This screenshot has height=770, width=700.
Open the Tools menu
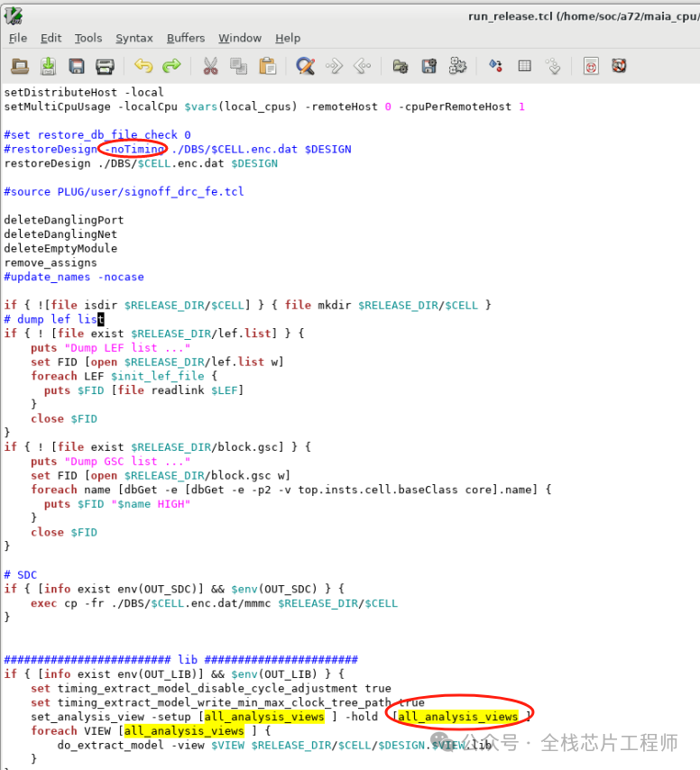(x=88, y=38)
